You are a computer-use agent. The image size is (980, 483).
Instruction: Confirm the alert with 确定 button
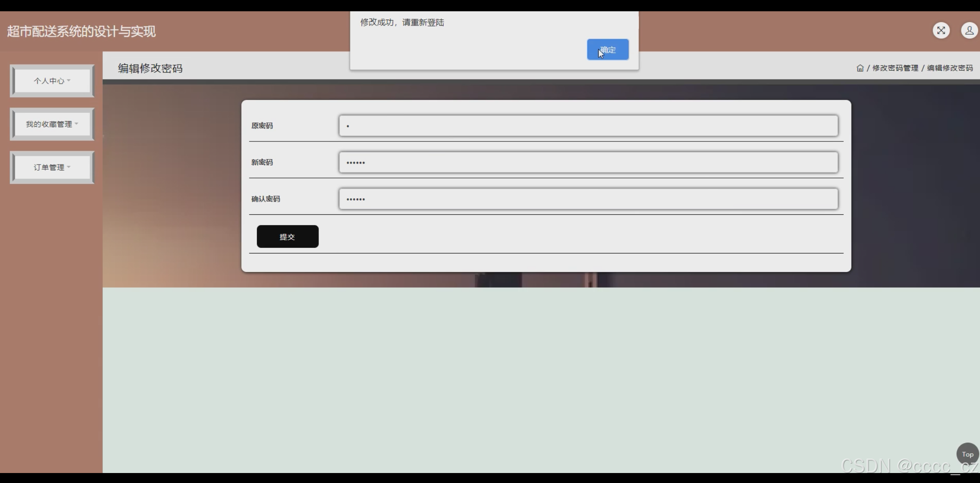click(607, 49)
